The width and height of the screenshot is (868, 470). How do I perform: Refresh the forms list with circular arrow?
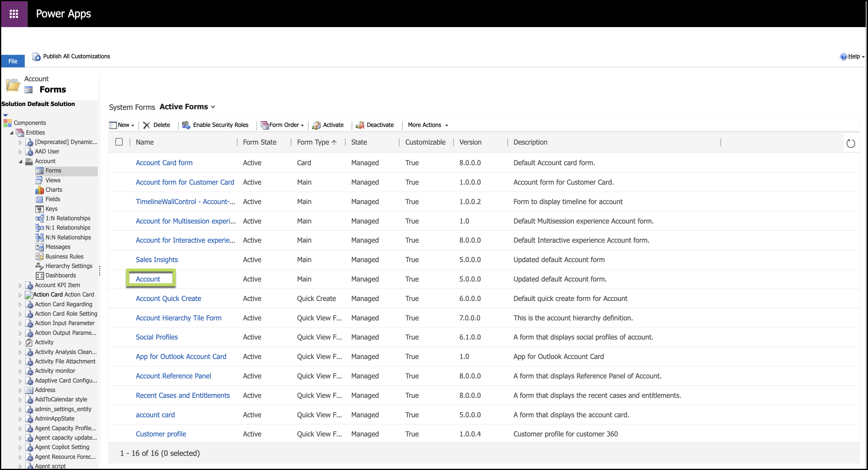[x=851, y=143]
